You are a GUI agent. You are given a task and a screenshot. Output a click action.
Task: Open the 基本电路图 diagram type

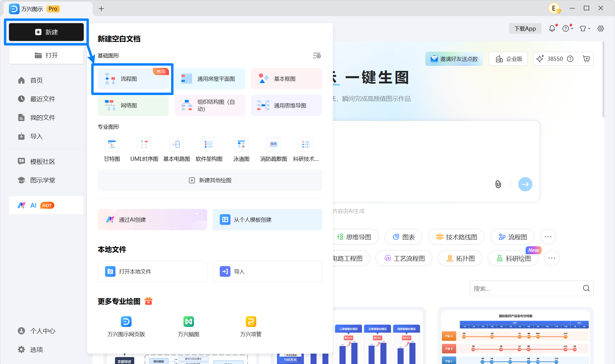tap(177, 150)
